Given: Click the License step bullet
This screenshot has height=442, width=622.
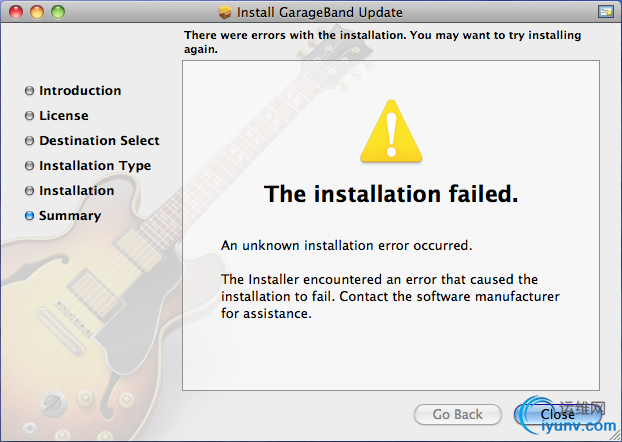Looking at the screenshot, I should pyautogui.click(x=29, y=115).
